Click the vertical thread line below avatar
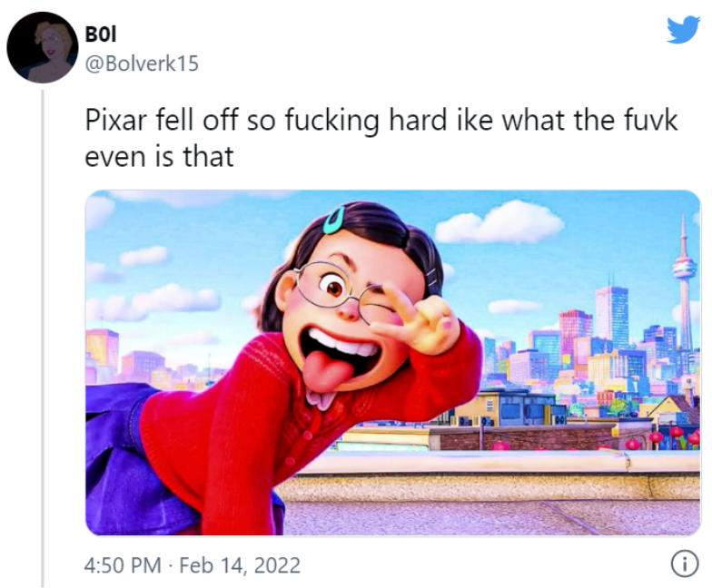The image size is (712, 588). coord(43,338)
